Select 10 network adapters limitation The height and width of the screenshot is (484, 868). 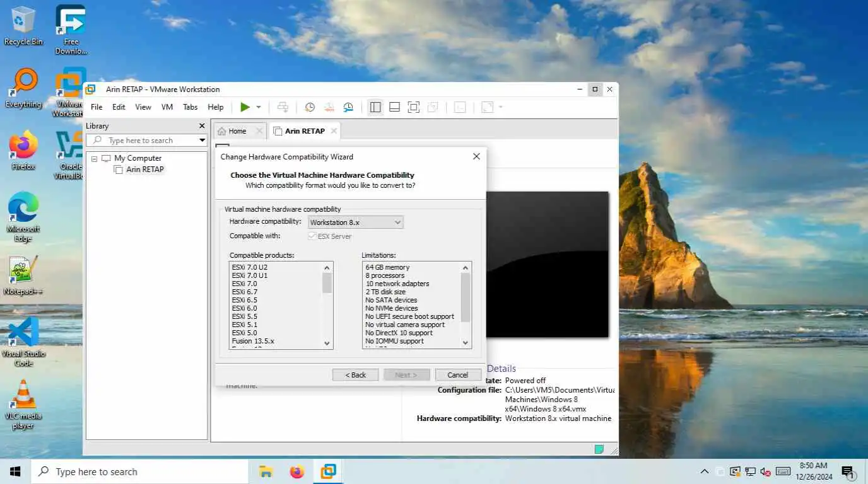[397, 284]
